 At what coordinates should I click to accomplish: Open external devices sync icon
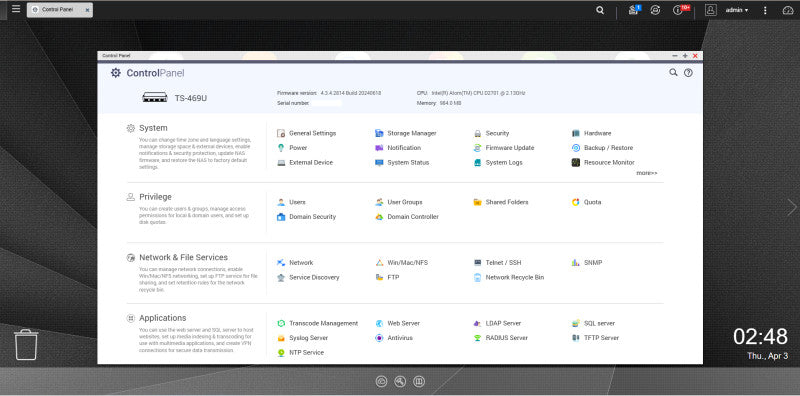tap(656, 10)
